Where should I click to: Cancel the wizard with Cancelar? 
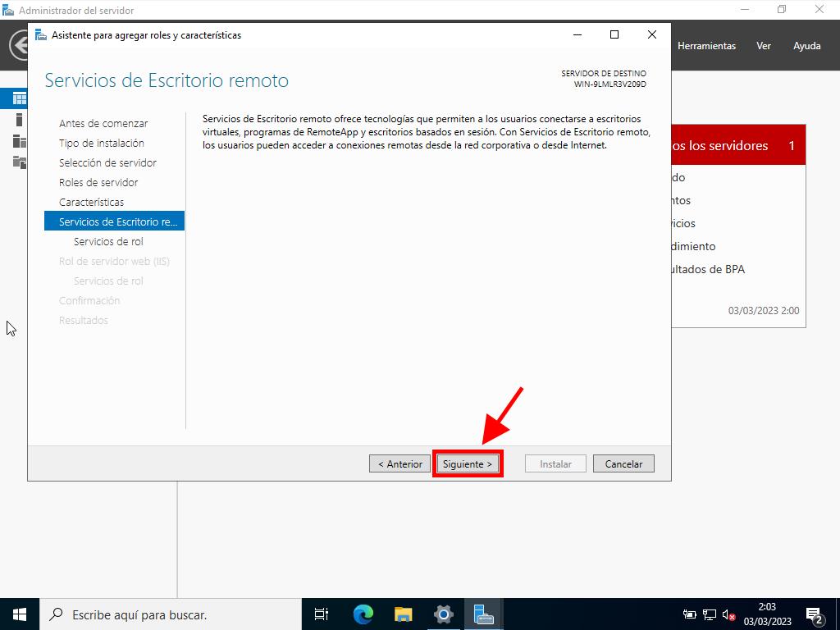pyautogui.click(x=623, y=463)
